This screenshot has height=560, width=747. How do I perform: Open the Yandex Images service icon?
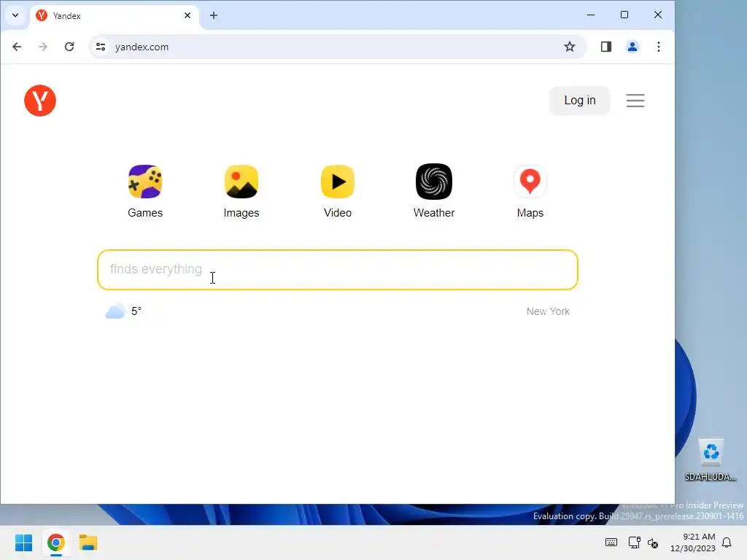(241, 182)
